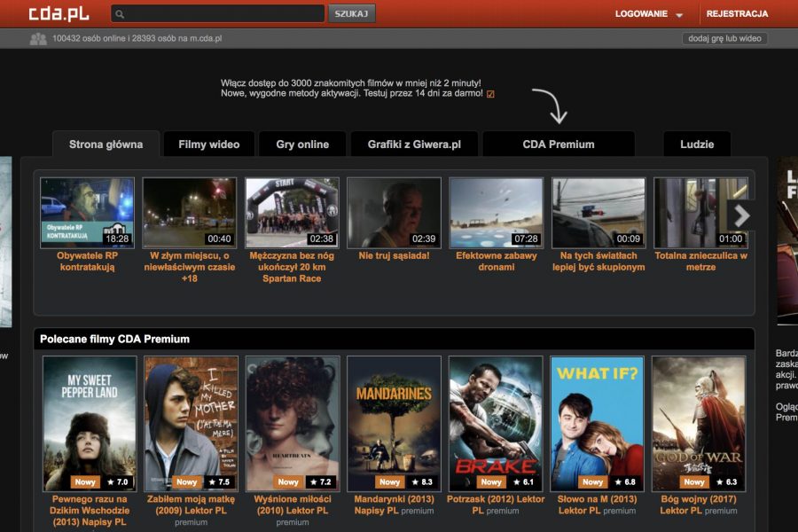Image resolution: width=798 pixels, height=532 pixels.
Task: Click the 'Nie truj sąsiada!' title link
Action: point(394,255)
